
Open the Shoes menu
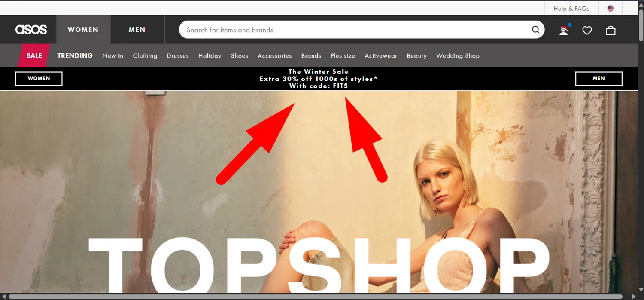240,56
